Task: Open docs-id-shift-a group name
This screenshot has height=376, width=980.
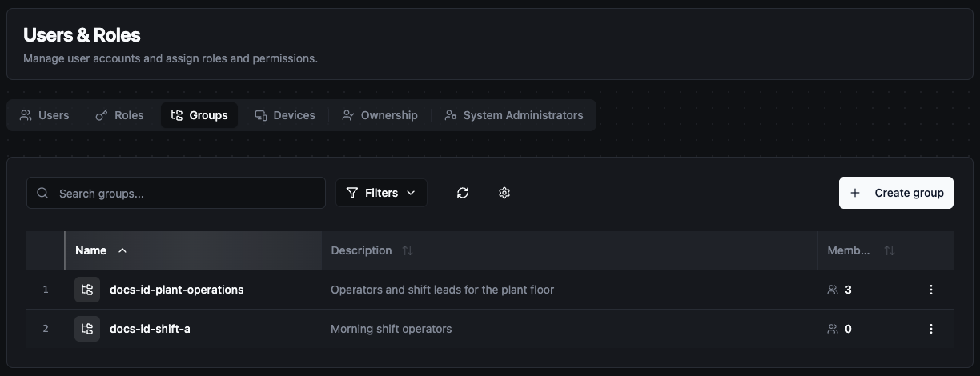Action: [150, 329]
